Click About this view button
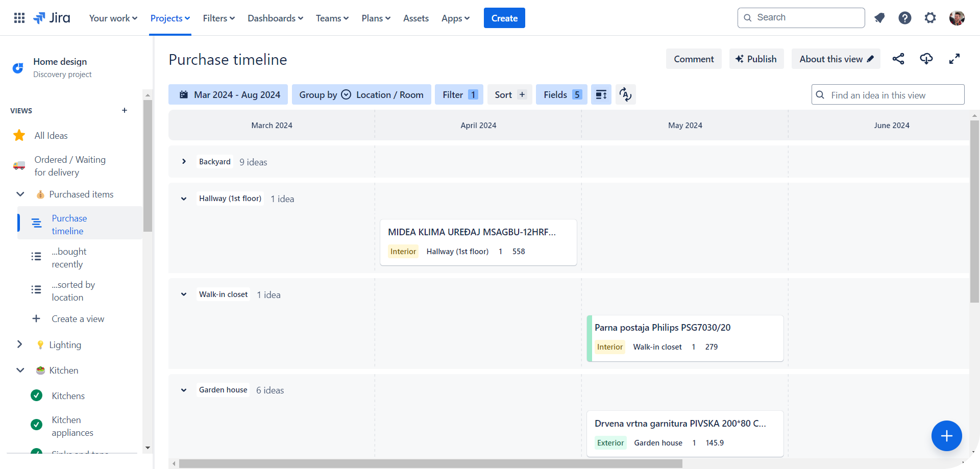 click(x=836, y=59)
